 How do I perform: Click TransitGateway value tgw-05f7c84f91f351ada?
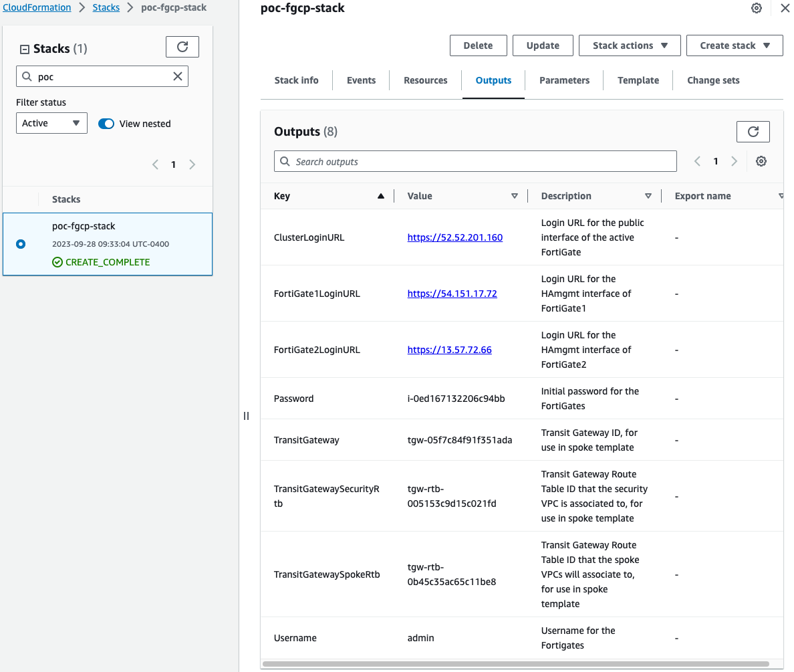click(459, 441)
